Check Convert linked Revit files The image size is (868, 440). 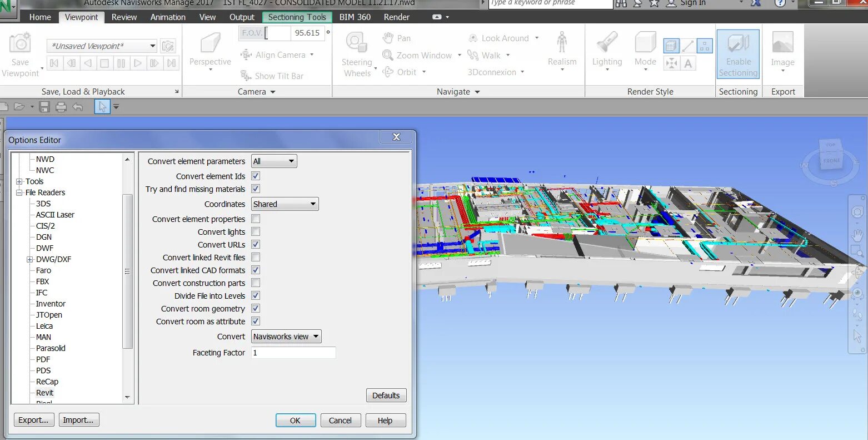point(256,257)
